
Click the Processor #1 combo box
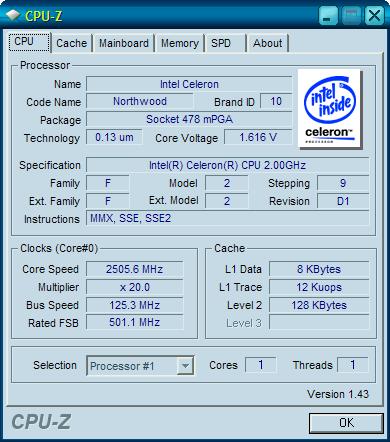(x=140, y=366)
